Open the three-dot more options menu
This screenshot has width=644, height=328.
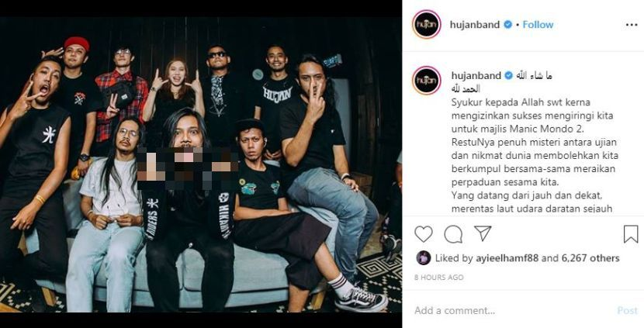click(x=632, y=25)
